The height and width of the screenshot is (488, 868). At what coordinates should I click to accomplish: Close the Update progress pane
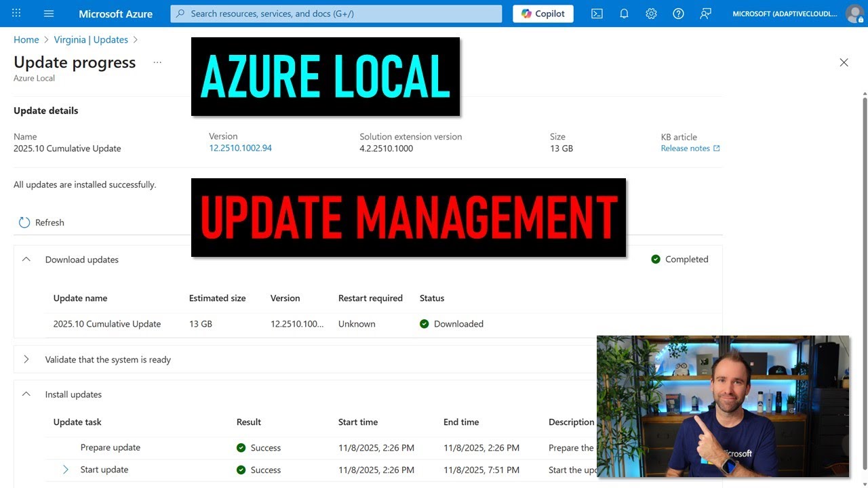[x=844, y=62]
